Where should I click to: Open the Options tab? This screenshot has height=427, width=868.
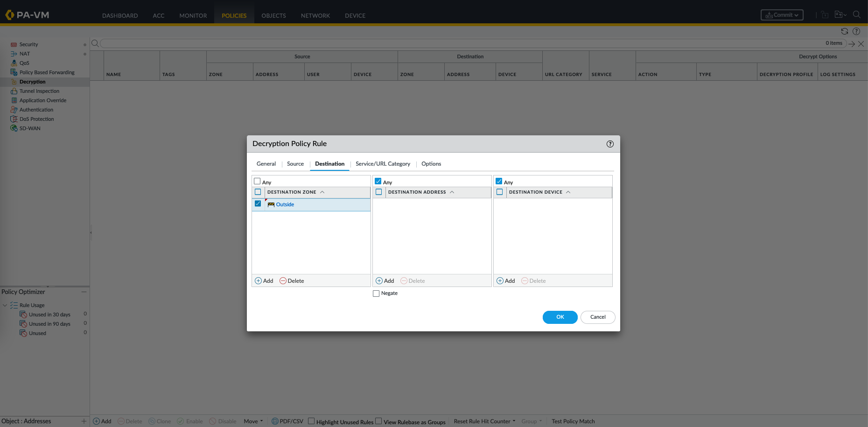pos(431,164)
